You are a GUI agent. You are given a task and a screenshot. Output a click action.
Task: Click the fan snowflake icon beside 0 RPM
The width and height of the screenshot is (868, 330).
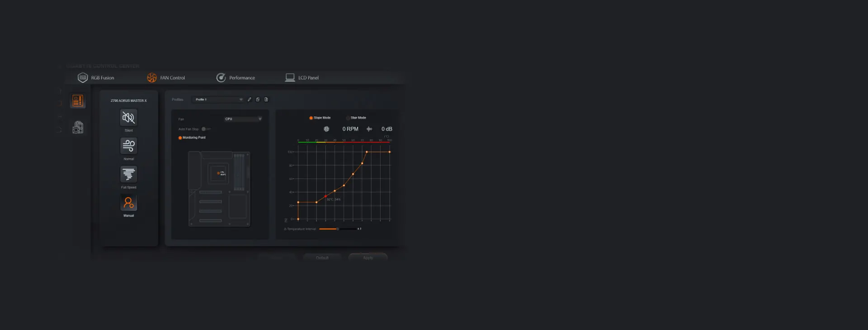(326, 129)
